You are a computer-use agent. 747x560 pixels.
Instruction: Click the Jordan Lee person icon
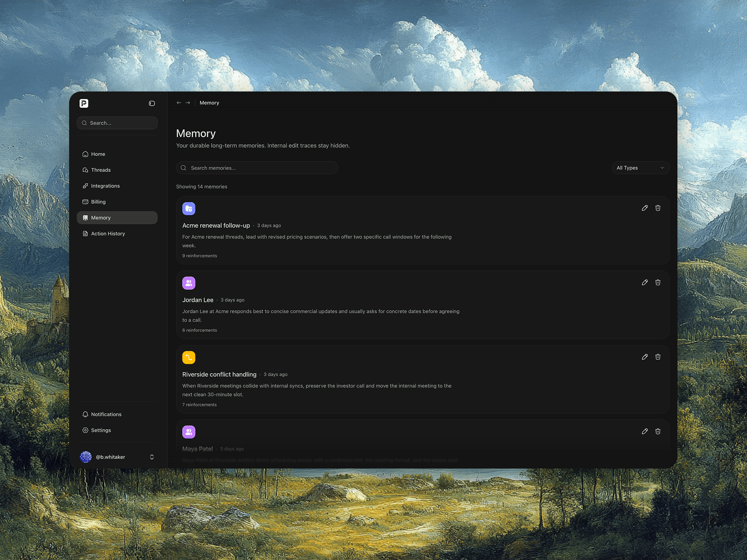[x=189, y=283]
